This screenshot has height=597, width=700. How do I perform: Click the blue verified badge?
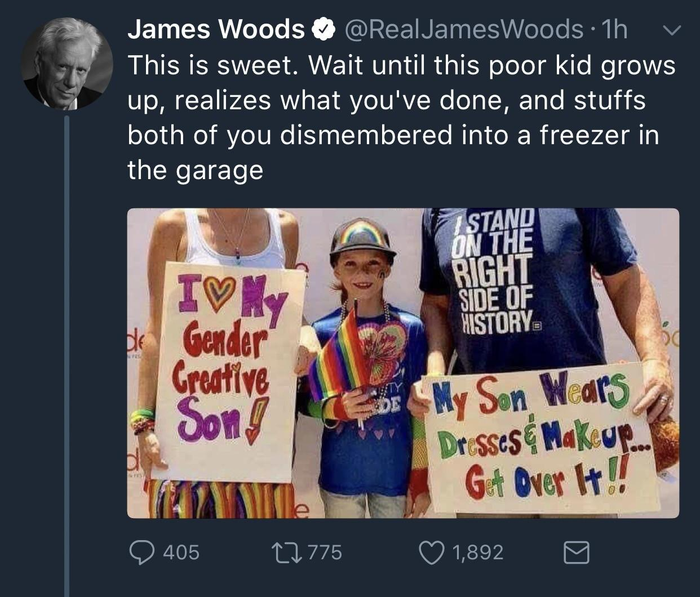pyautogui.click(x=324, y=30)
